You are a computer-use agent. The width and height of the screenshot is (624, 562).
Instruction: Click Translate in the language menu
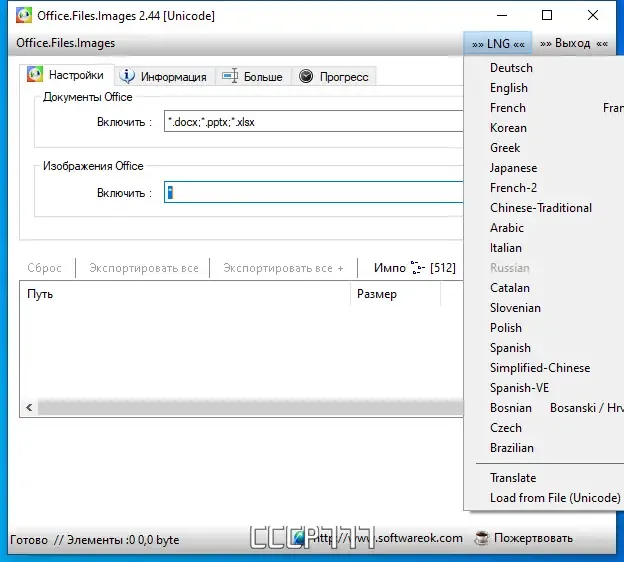pos(513,478)
